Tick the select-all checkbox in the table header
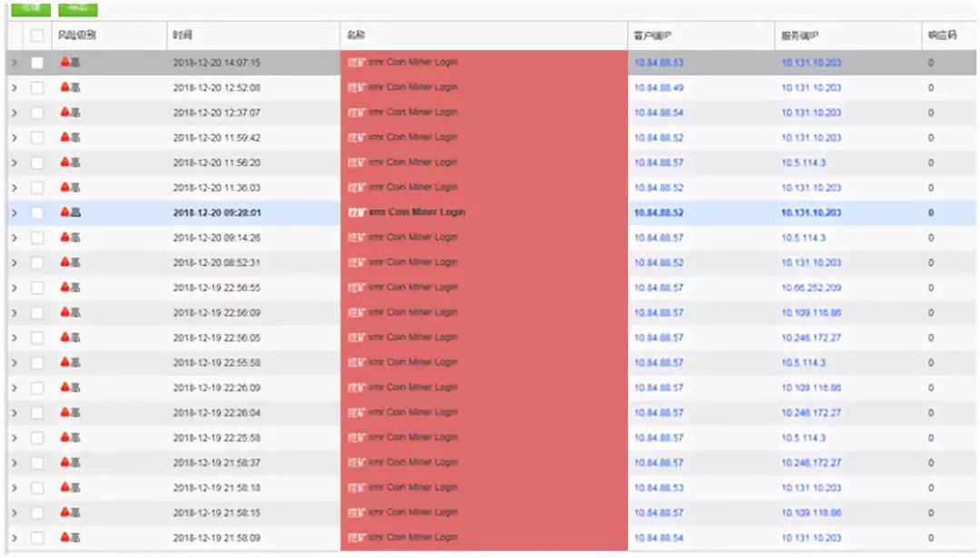This screenshot has width=980, height=558. pyautogui.click(x=37, y=35)
